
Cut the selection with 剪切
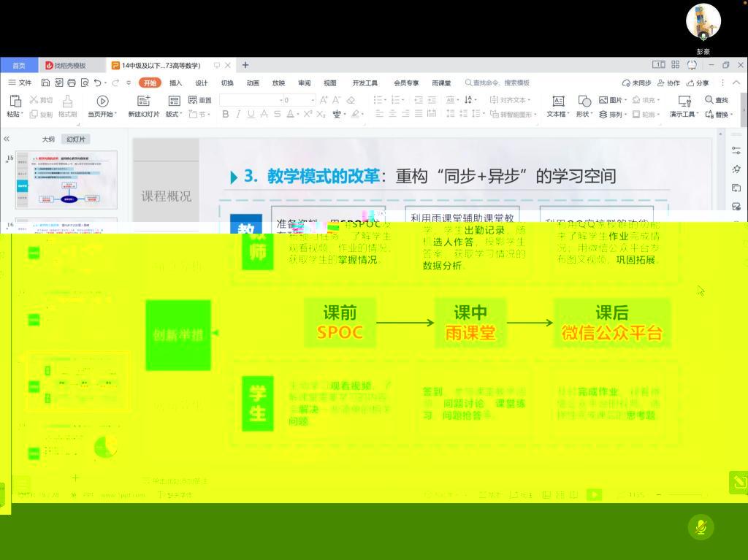41,100
